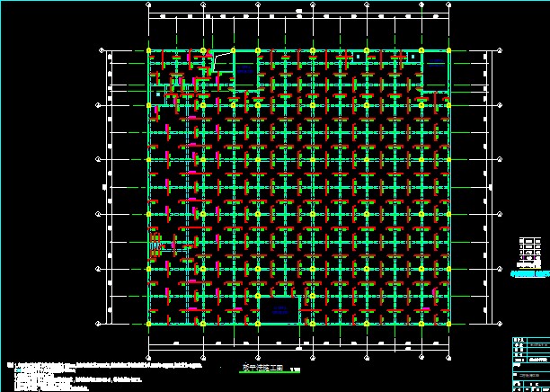This screenshot has height=392, width=550.
Task: Select the blue rectangular opening near the bottom center
Action: 279,310
